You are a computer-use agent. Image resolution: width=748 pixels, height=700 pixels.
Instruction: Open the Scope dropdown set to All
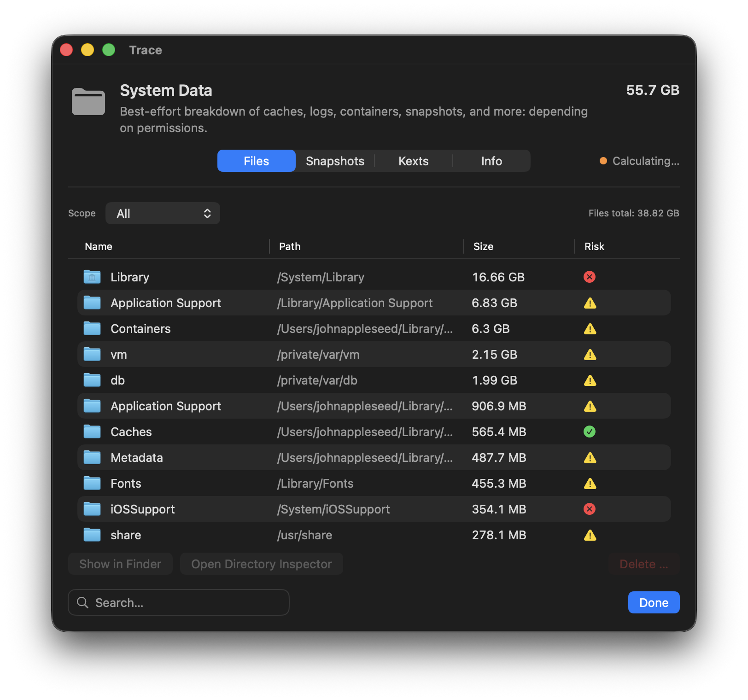(163, 213)
